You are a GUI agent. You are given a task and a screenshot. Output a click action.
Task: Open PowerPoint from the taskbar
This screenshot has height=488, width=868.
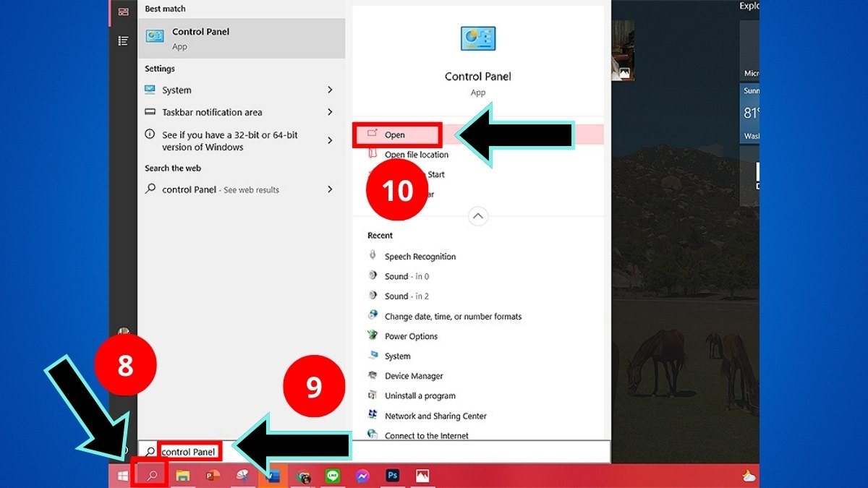(213, 476)
